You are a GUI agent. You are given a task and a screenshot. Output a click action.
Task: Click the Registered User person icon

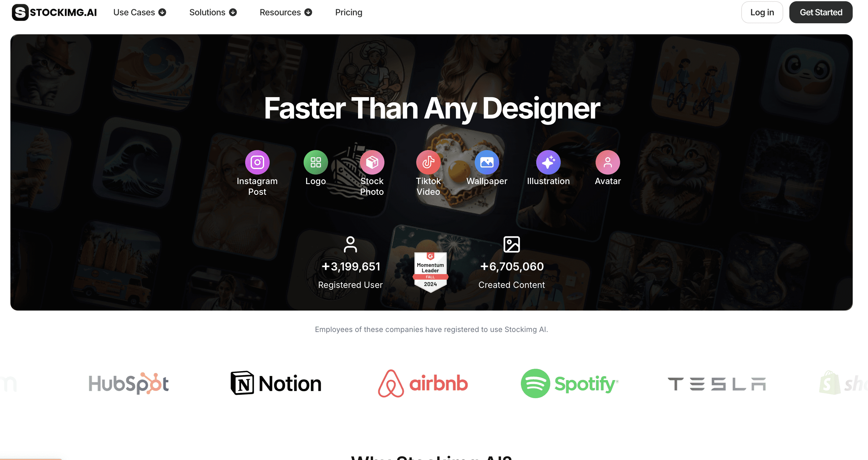(x=350, y=244)
